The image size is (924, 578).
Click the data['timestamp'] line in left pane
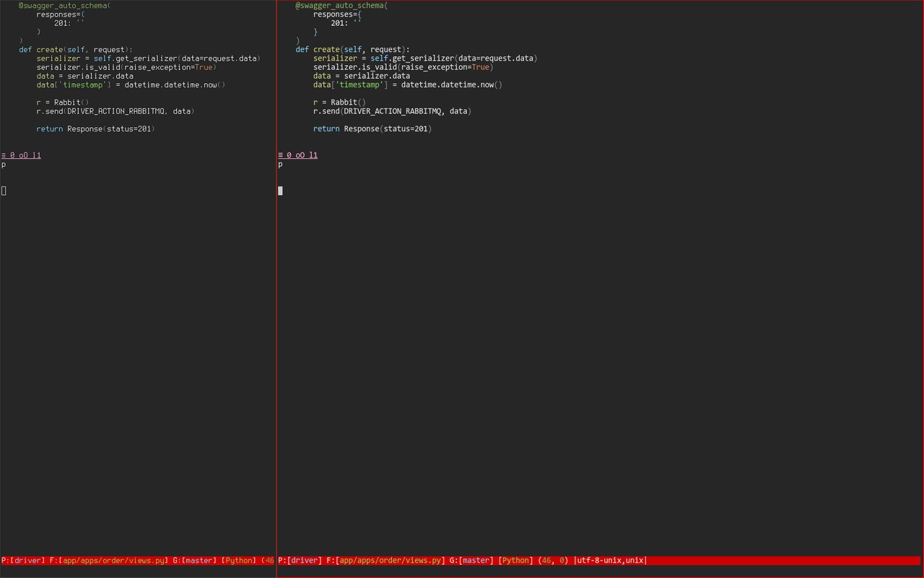(131, 85)
